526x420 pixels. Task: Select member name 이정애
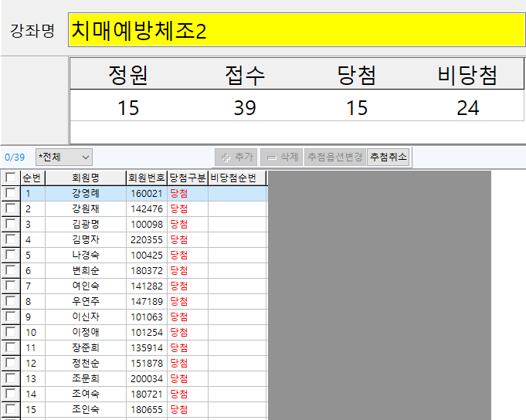86,332
